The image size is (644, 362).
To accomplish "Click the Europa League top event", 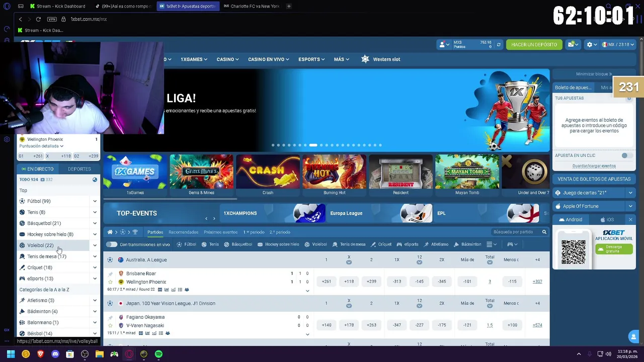I will click(x=380, y=213).
